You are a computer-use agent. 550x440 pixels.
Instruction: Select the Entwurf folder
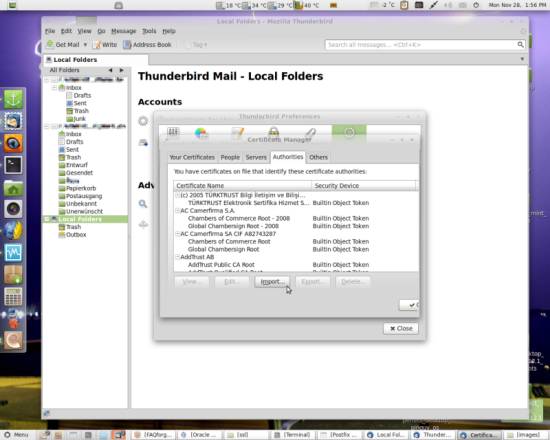pyautogui.click(x=76, y=165)
